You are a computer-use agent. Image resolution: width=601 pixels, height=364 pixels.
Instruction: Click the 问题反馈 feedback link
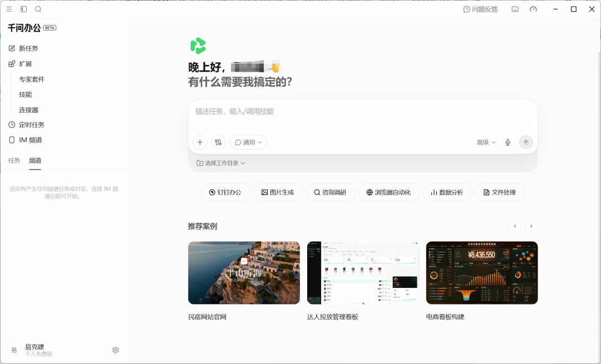480,9
